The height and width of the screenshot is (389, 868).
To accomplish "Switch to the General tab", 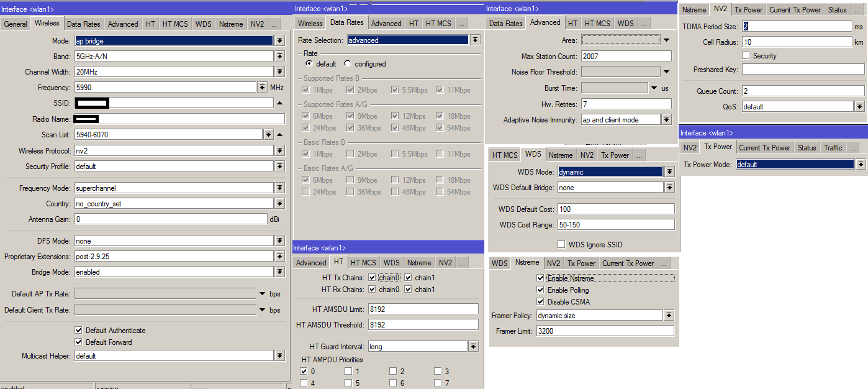I will 16,24.
